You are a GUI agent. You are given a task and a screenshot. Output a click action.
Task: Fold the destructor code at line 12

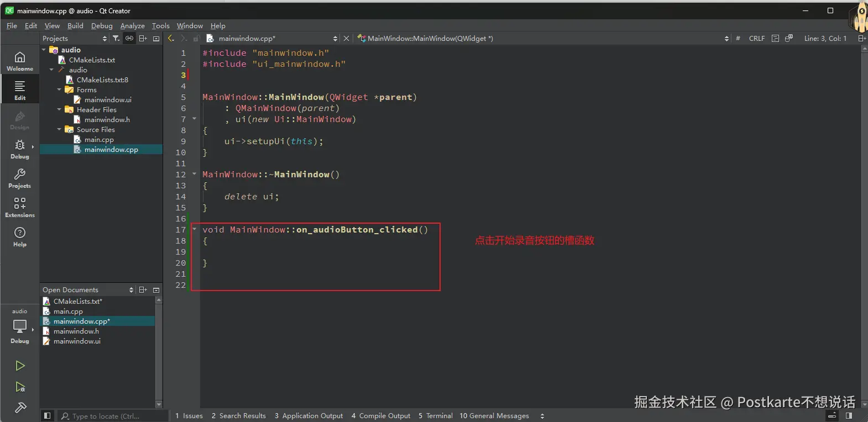194,173
